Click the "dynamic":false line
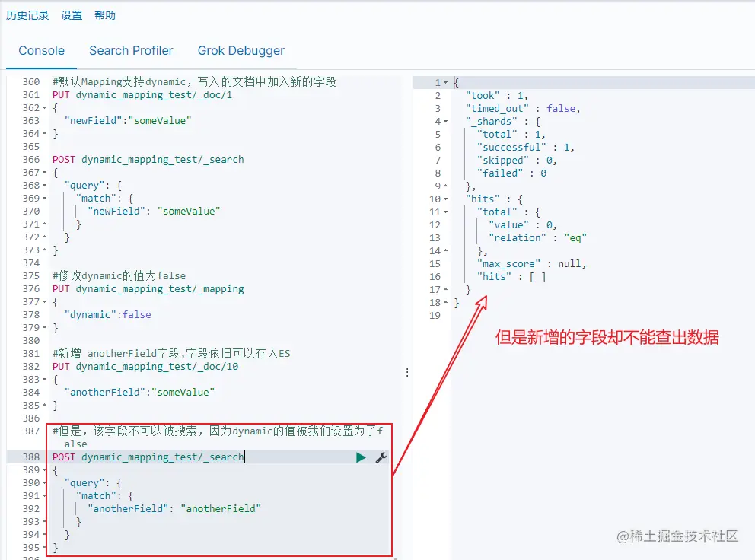 [x=108, y=315]
